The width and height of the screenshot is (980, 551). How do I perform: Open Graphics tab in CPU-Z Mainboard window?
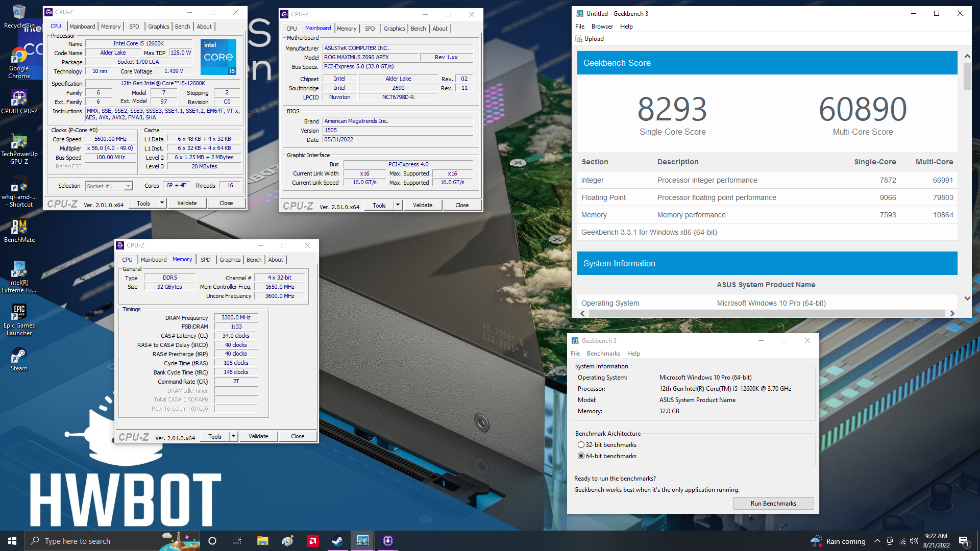(394, 29)
